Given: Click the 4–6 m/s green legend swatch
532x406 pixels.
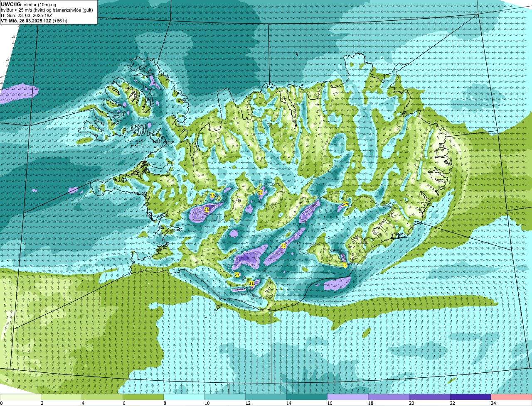Looking at the screenshot, I should pyautogui.click(x=102, y=397).
